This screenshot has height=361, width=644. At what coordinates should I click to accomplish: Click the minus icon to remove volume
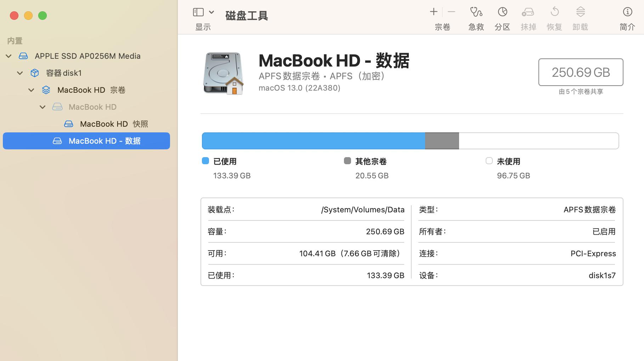(451, 12)
